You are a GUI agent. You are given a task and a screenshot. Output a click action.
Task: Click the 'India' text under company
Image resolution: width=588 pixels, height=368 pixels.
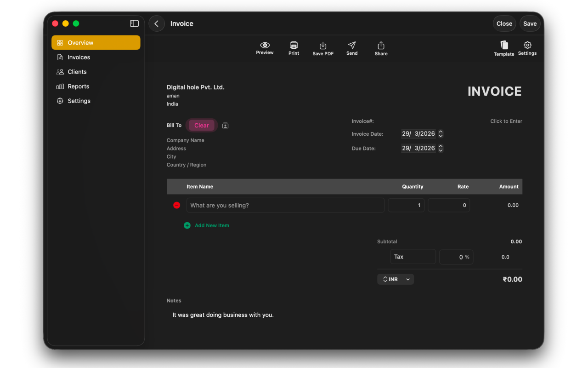pos(172,104)
